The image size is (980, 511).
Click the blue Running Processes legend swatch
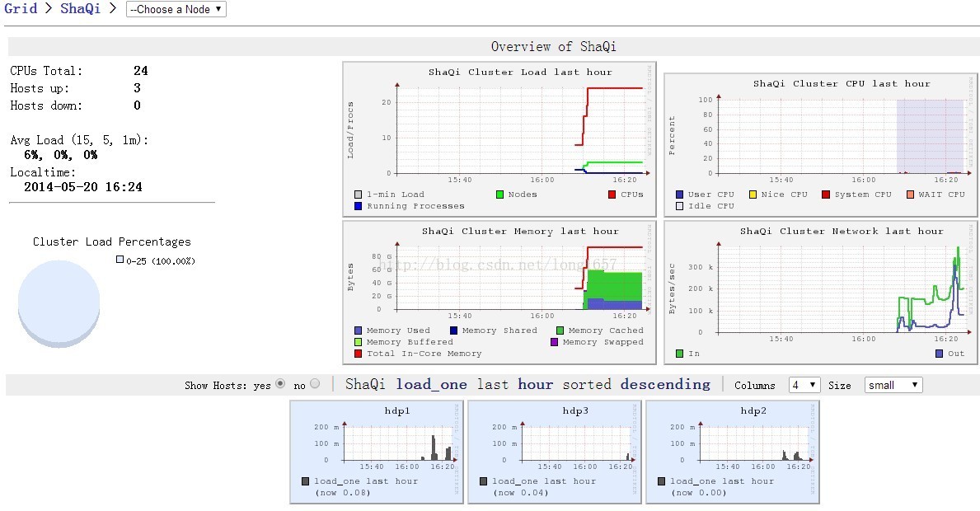(359, 205)
